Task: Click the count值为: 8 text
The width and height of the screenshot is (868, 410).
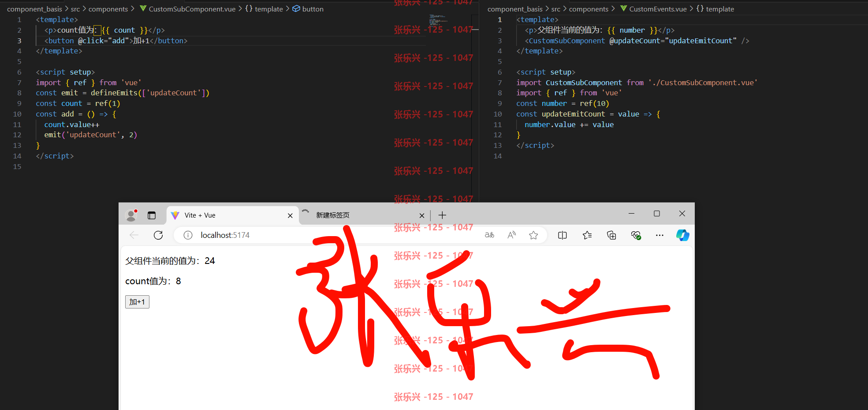Action: (153, 281)
